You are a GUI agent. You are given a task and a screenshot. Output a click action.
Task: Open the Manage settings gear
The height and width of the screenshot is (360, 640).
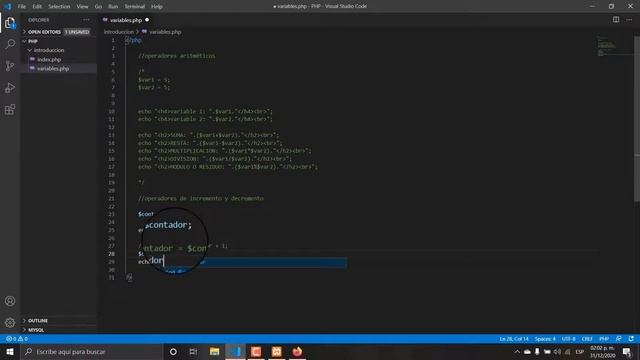click(x=10, y=323)
